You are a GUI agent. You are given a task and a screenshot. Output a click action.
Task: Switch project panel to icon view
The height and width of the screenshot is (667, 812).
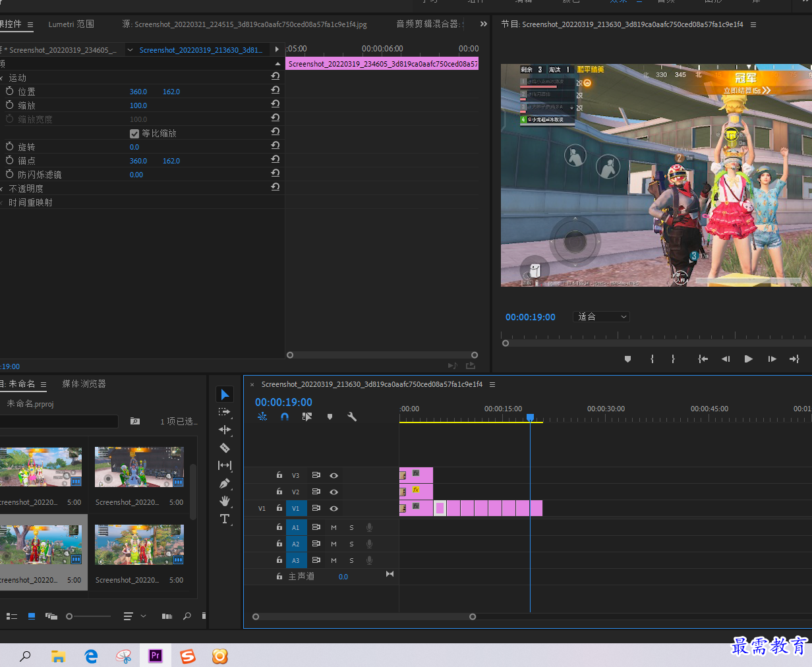[32, 616]
